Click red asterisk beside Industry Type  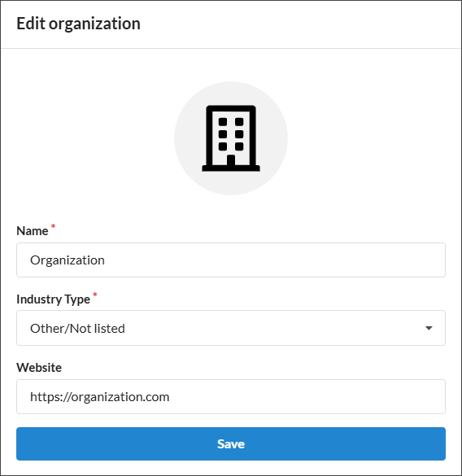click(x=95, y=295)
